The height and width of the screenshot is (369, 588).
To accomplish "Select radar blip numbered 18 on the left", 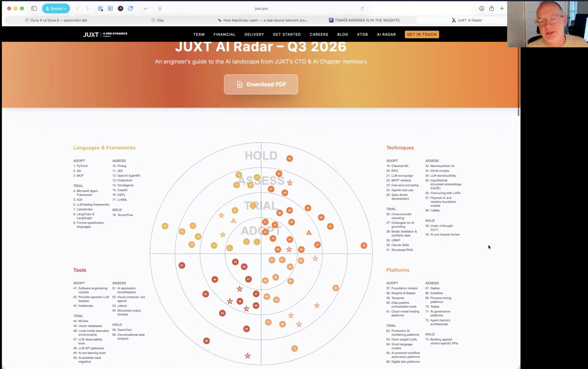I will coord(165,226).
